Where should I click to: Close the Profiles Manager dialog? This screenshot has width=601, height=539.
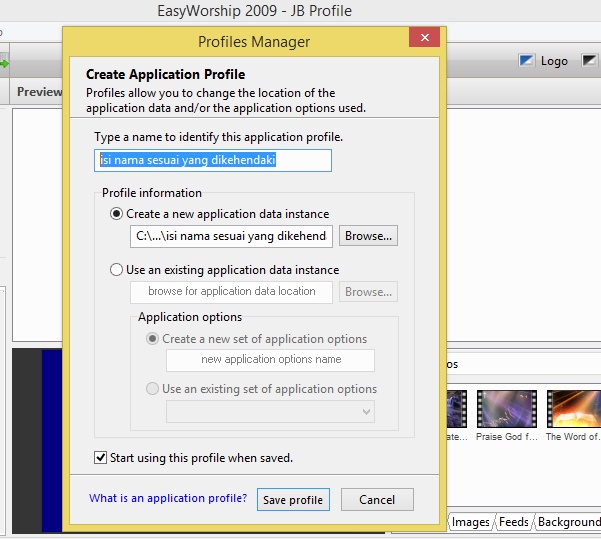click(424, 37)
